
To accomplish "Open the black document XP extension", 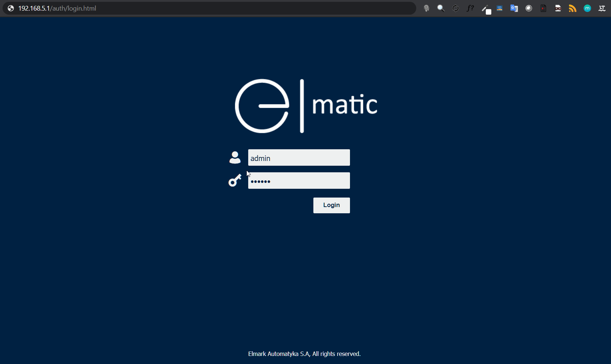I will [x=544, y=8].
